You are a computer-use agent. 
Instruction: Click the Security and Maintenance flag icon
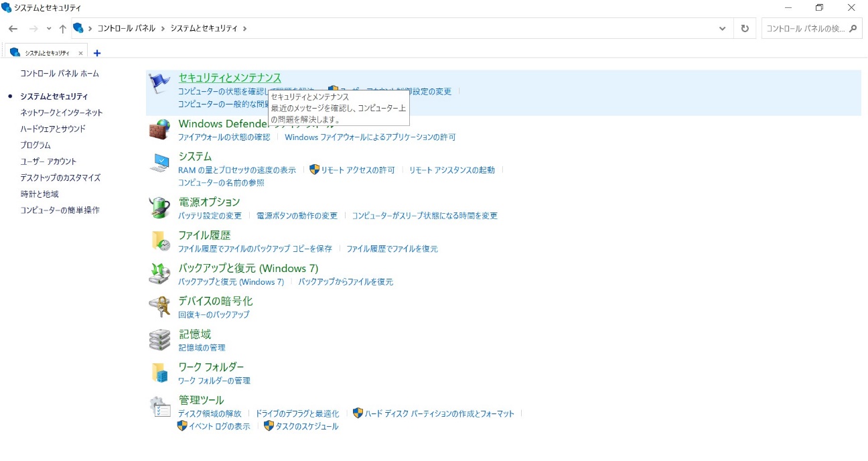tap(159, 82)
